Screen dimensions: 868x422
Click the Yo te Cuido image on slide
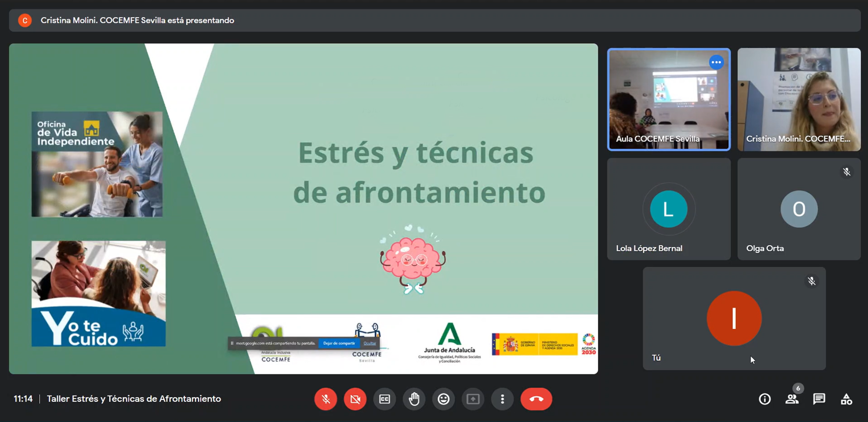click(x=99, y=294)
